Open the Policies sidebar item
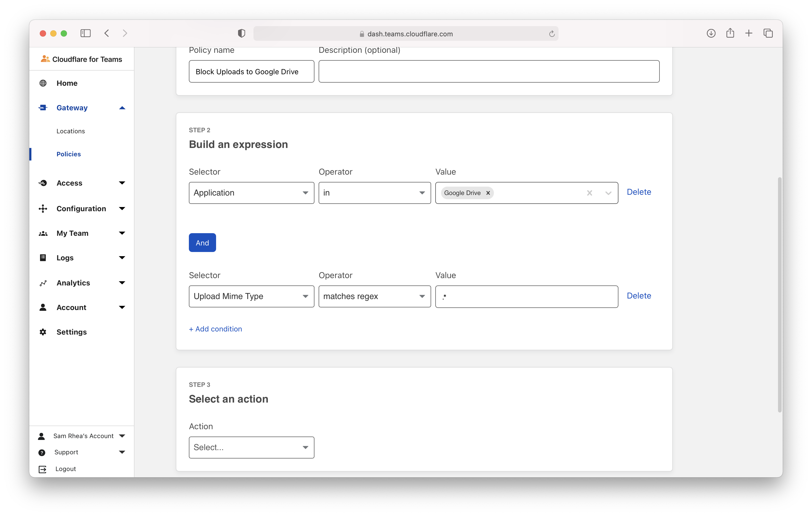This screenshot has width=812, height=516. pyautogui.click(x=69, y=154)
